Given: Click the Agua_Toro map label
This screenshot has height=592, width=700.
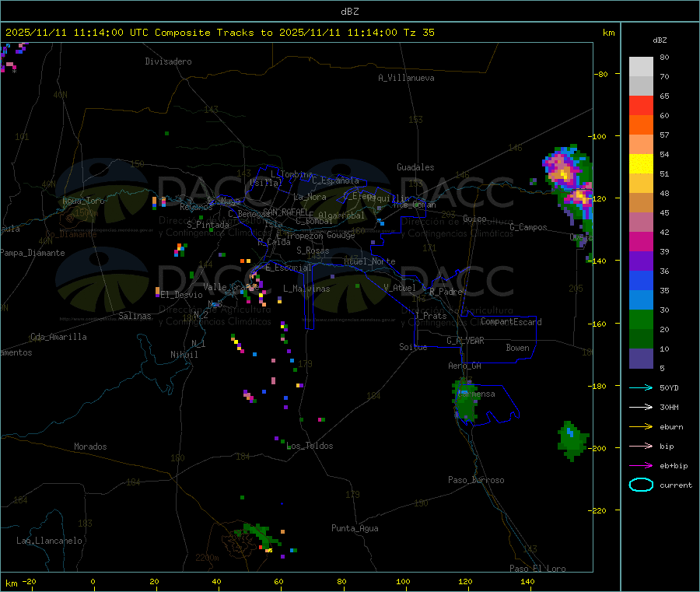Looking at the screenshot, I should coord(83,201).
